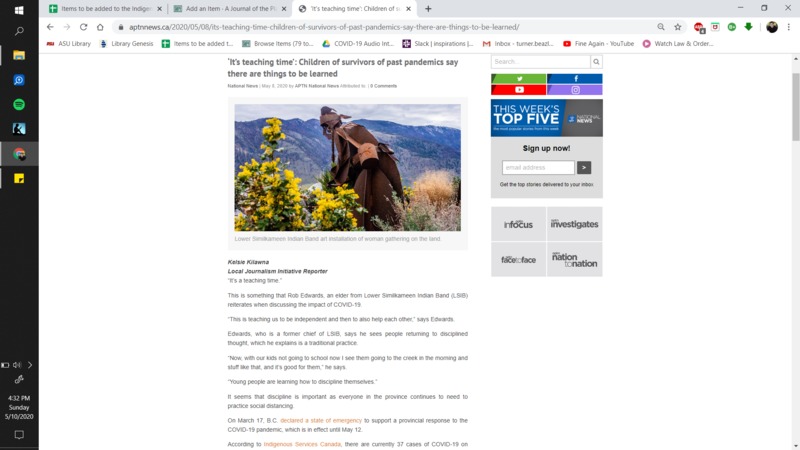Open the Chrome profile avatar menu
This screenshot has width=800, height=450.
tap(772, 27)
